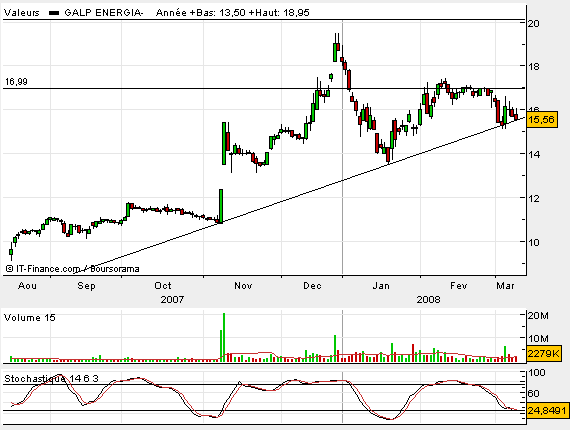Click the 'Volume 15' panel title
Viewport: 570px width, 430px height.
point(30,318)
